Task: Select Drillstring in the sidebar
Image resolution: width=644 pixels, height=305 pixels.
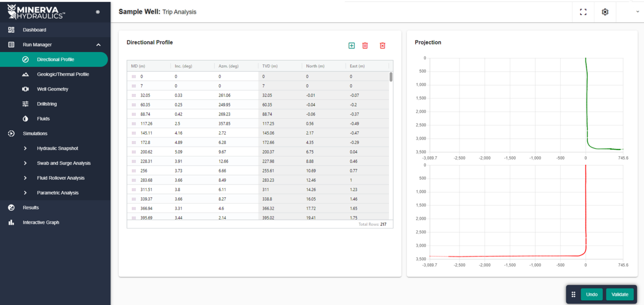Action: click(x=47, y=104)
